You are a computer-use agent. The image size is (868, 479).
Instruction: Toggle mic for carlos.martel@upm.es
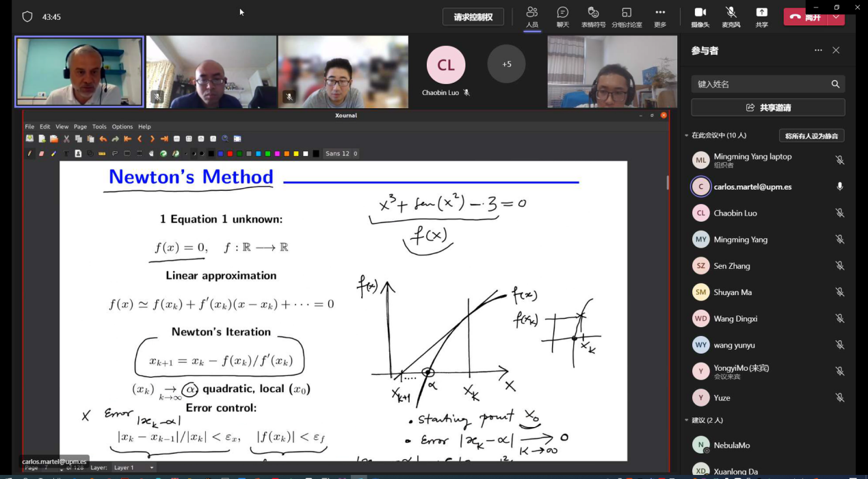[839, 187]
